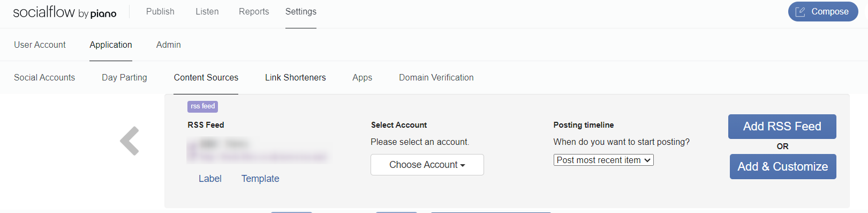Viewport: 868px width, 213px height.
Task: Switch to the User Account tab
Action: tap(40, 45)
